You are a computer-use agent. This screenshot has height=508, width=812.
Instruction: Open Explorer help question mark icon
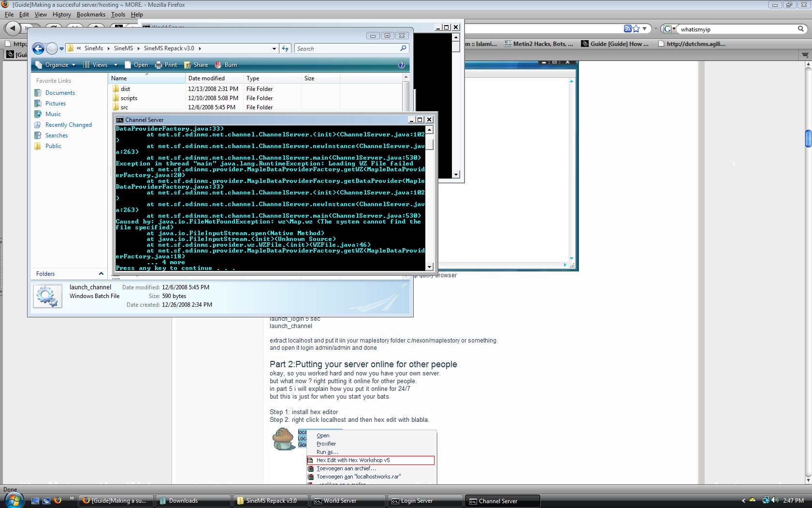(401, 65)
